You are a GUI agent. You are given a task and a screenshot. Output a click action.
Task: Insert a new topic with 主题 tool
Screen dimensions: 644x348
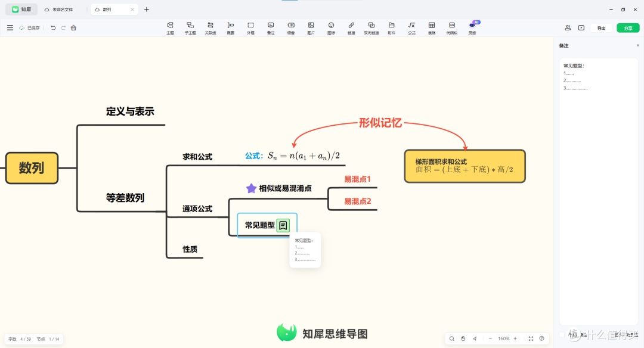point(170,28)
